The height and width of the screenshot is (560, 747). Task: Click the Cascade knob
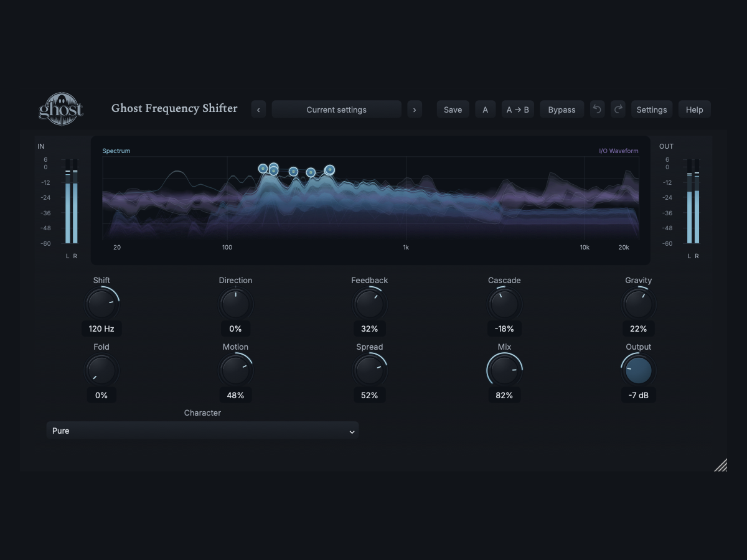(504, 304)
